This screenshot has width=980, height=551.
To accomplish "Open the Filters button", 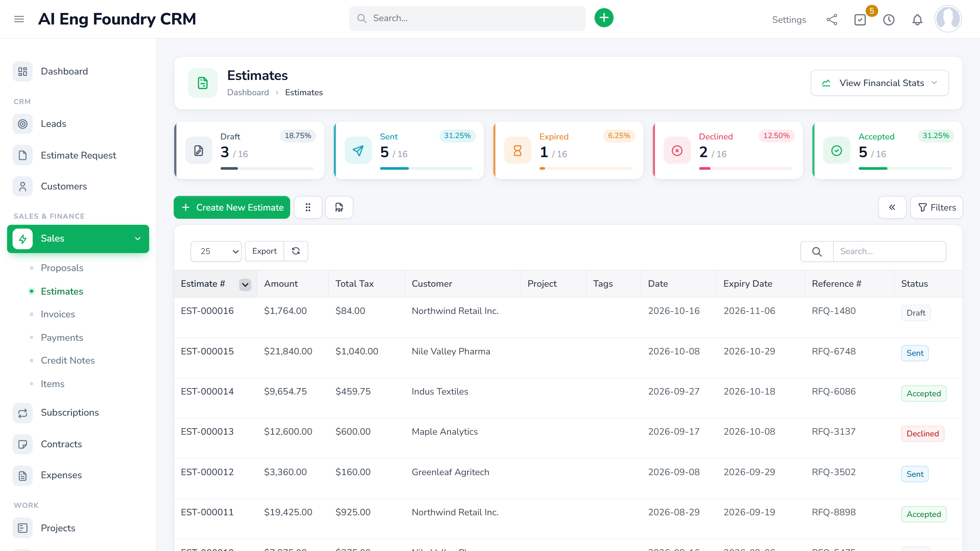I will coord(936,207).
